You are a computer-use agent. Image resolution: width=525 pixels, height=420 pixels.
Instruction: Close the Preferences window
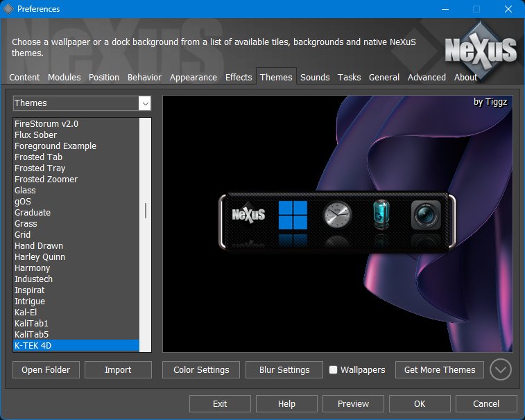tap(508, 9)
